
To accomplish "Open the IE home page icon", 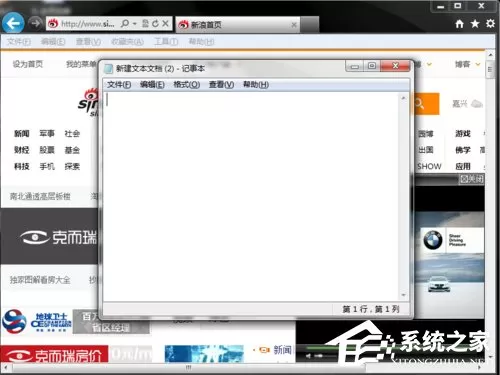I will click(460, 24).
